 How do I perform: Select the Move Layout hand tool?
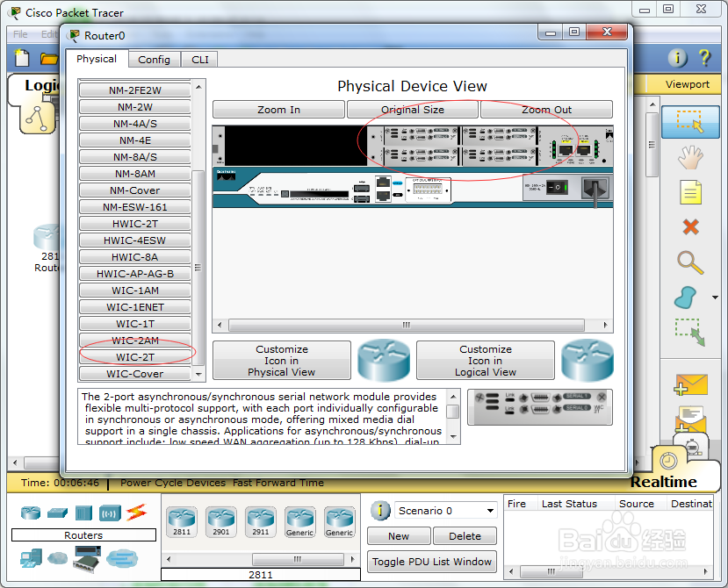(690, 157)
